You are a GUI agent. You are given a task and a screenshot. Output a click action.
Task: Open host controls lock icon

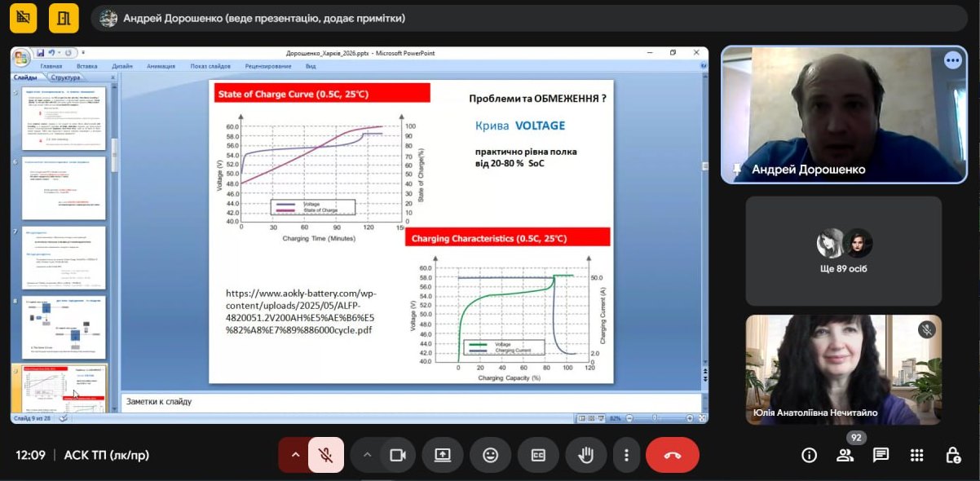952,455
